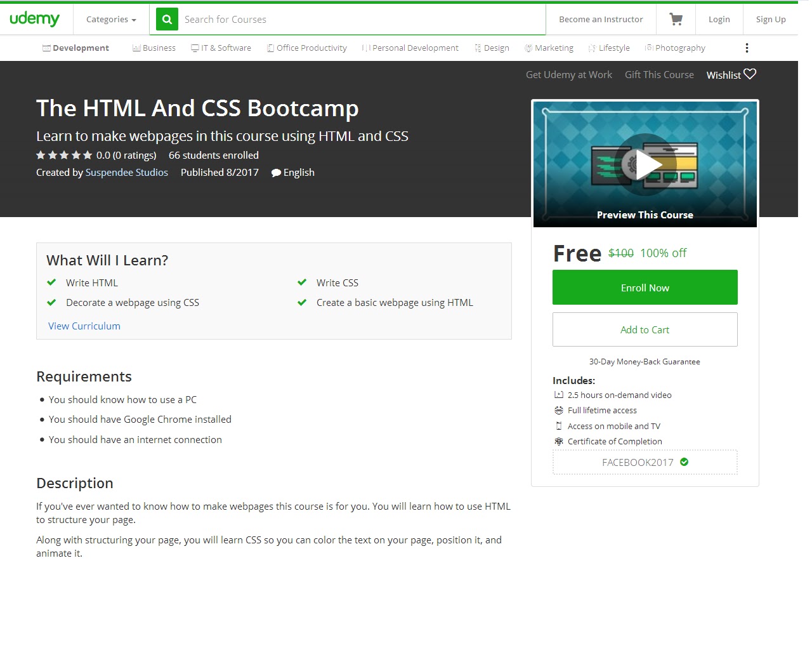Click the Requirements heading
The width and height of the screenshot is (812, 650).
(84, 376)
